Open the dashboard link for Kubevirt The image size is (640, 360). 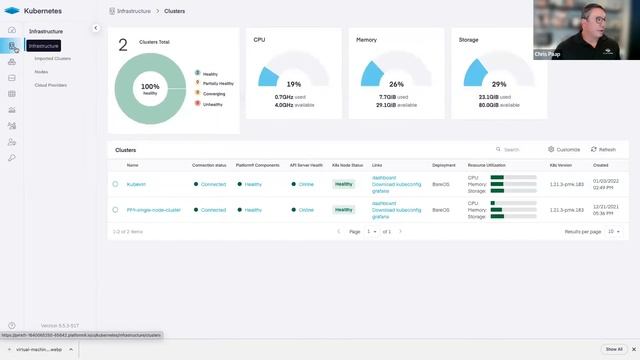click(x=384, y=178)
